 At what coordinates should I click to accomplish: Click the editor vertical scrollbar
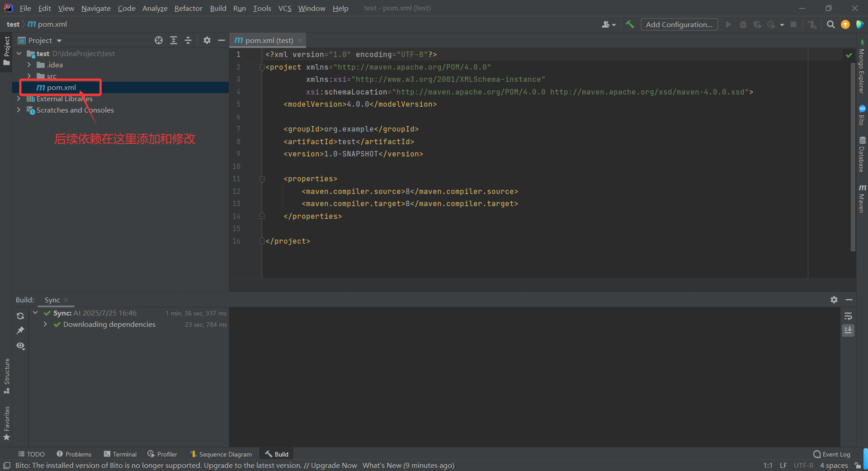tap(853, 156)
